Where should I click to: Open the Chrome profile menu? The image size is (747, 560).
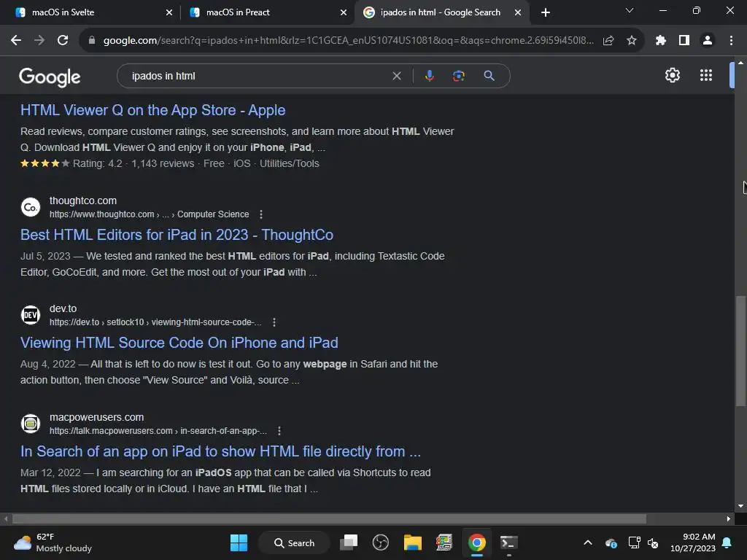708,41
